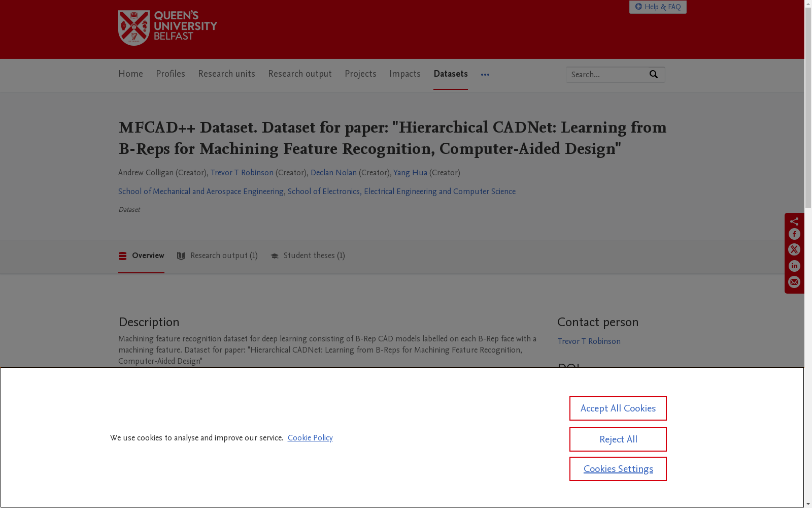Click Reject All cookies button

pyautogui.click(x=618, y=439)
